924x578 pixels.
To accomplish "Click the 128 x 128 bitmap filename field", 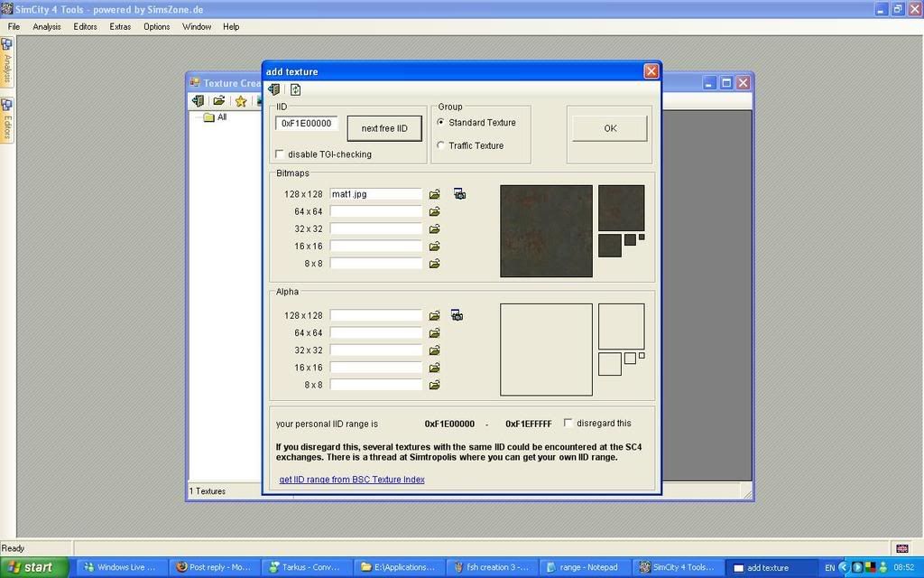I will pyautogui.click(x=376, y=194).
